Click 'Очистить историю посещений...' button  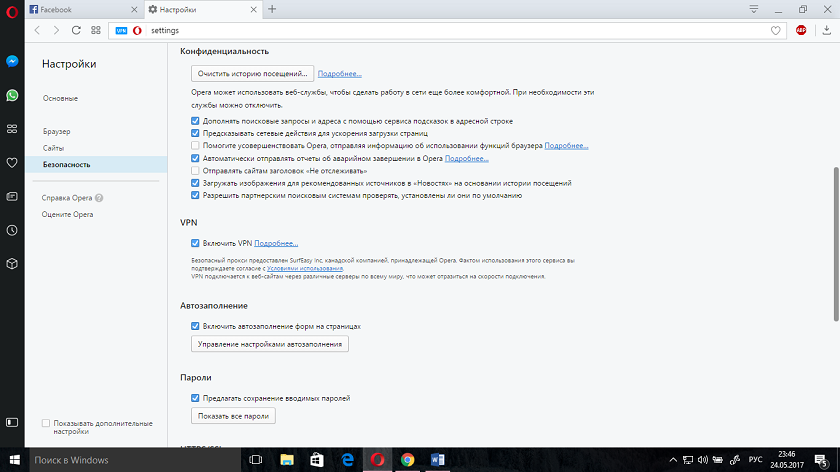point(253,73)
